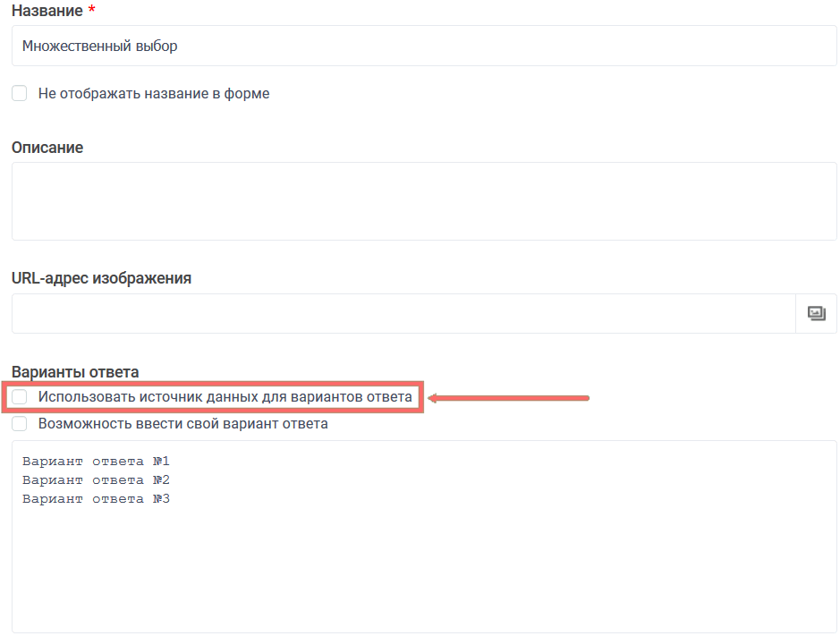Click the 'Название' field heading
This screenshot has height=636, width=840.
[47, 12]
